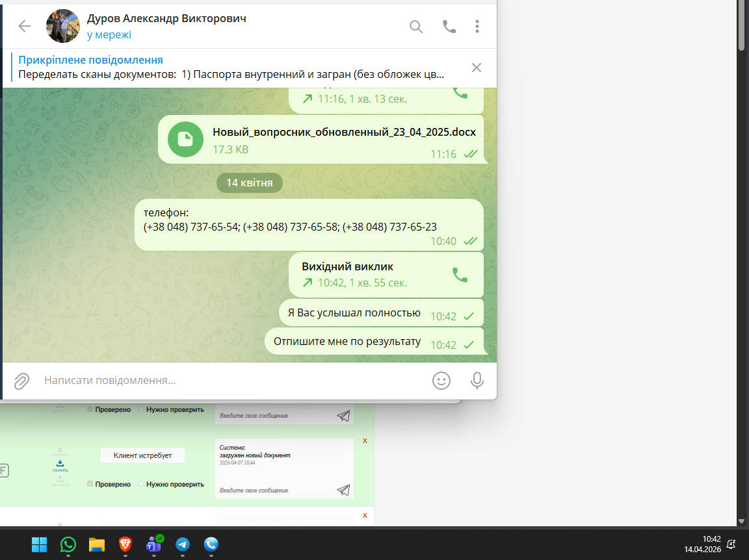The width and height of the screenshot is (749, 560).
Task: Toggle 'Нужно проверить' checkbox below the 'Клиент истребует' button
Action: [x=141, y=484]
